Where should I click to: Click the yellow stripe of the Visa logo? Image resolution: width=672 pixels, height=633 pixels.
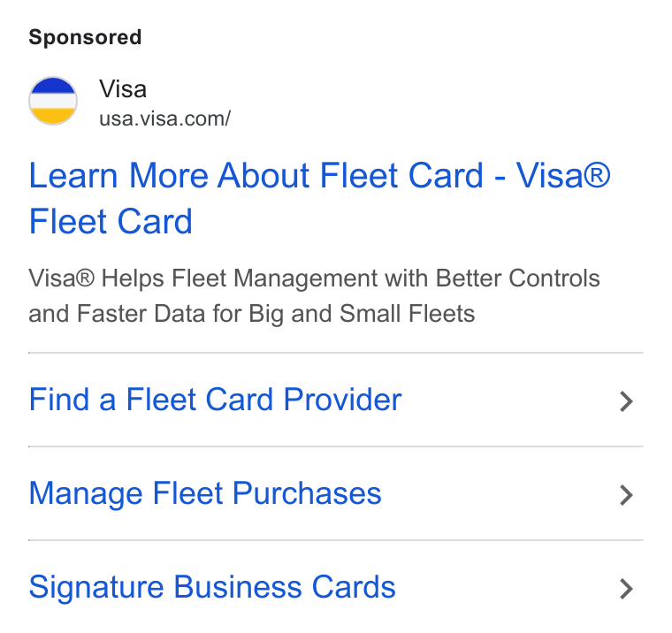coord(53,116)
